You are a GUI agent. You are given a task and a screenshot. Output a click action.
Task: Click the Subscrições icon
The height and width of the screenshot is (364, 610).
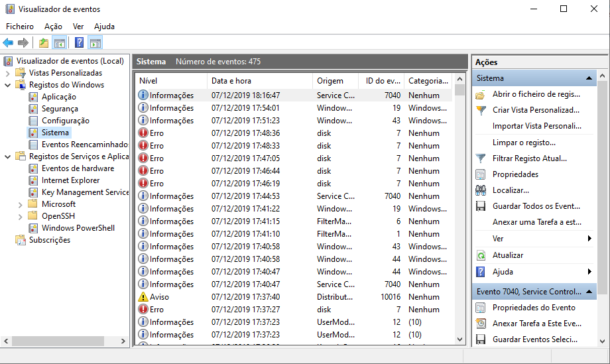(x=21, y=240)
